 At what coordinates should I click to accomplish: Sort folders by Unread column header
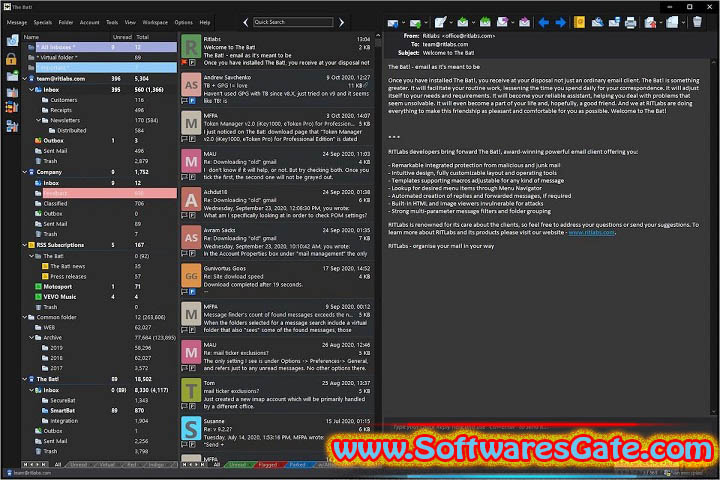coord(122,37)
